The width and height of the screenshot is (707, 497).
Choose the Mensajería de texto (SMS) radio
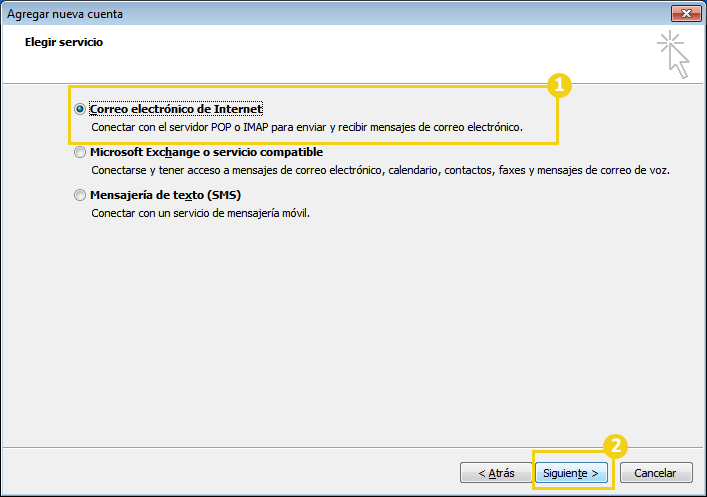tap(80, 195)
